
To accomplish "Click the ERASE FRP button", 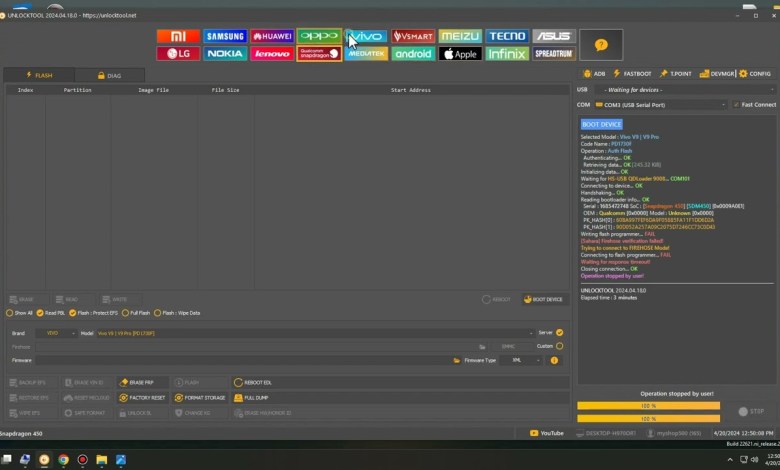I will click(136, 382).
